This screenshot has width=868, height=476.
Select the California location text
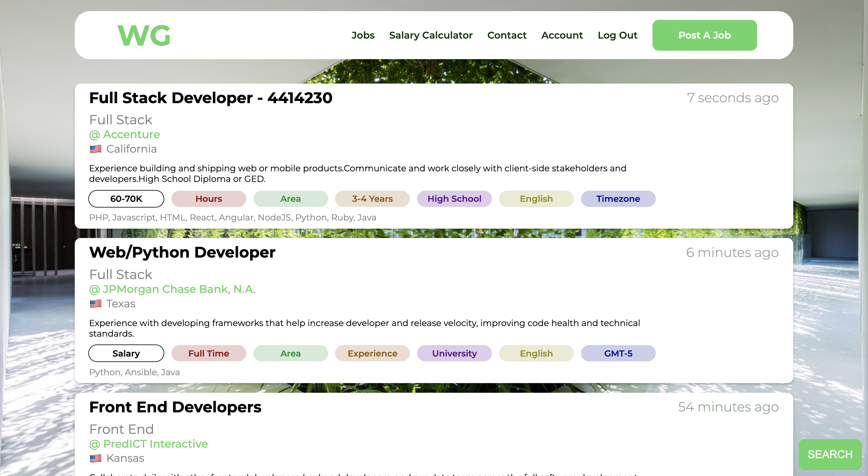pyautogui.click(x=131, y=149)
